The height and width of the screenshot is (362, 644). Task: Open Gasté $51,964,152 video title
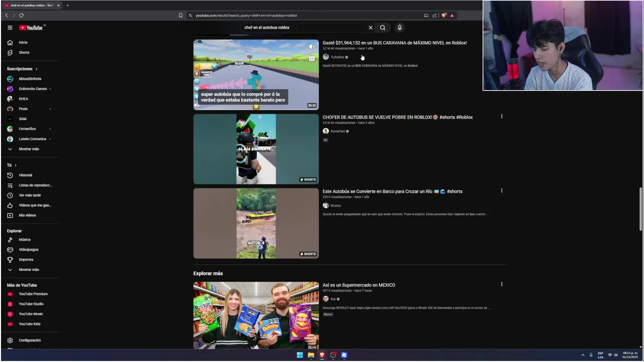click(394, 43)
